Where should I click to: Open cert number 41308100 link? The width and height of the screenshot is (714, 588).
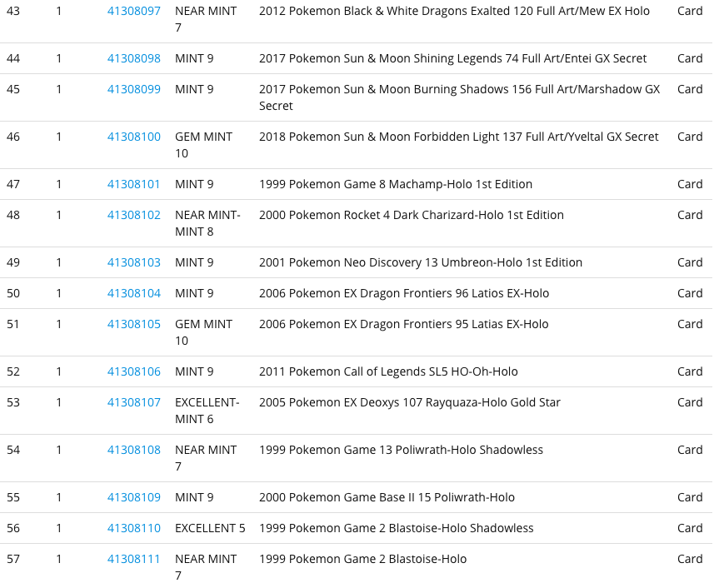click(x=134, y=137)
